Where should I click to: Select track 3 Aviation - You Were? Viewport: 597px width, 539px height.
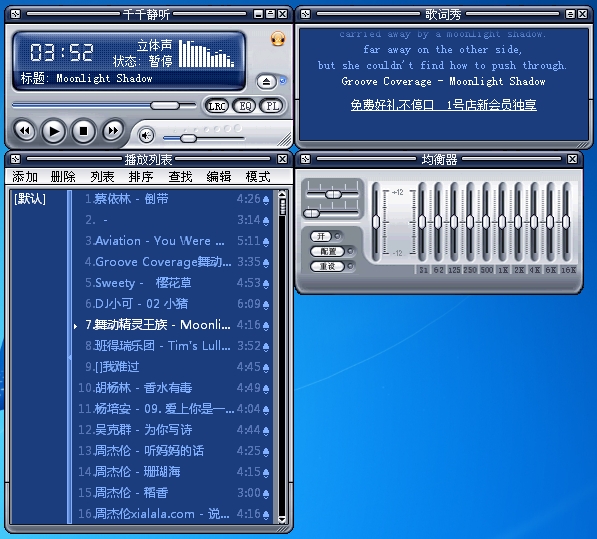click(174, 241)
